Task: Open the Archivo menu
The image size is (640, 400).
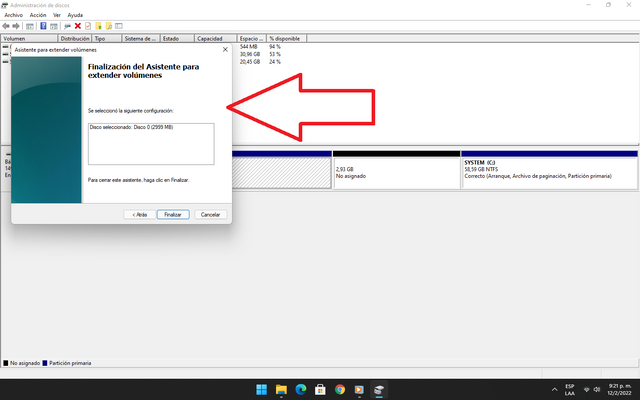Action: coord(13,15)
